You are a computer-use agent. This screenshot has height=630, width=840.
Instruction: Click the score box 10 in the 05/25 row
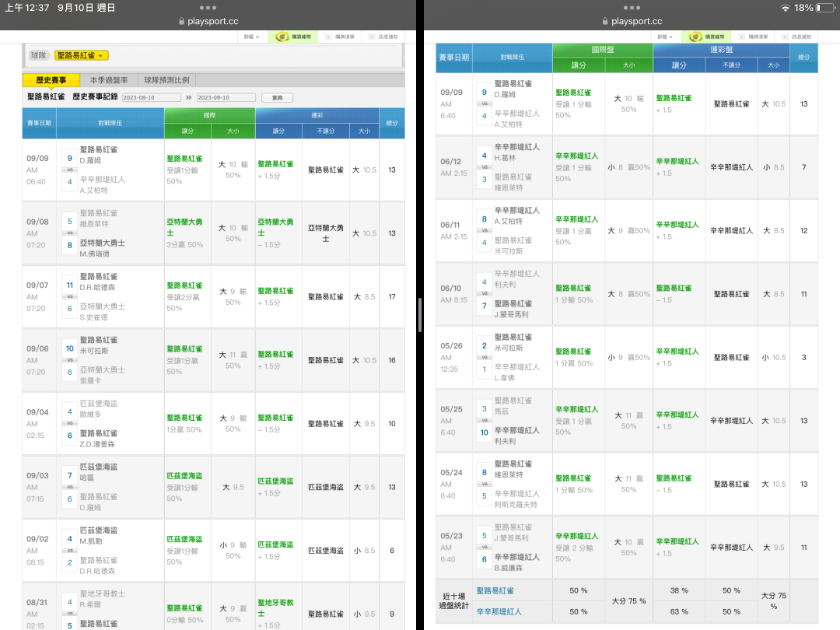485,432
